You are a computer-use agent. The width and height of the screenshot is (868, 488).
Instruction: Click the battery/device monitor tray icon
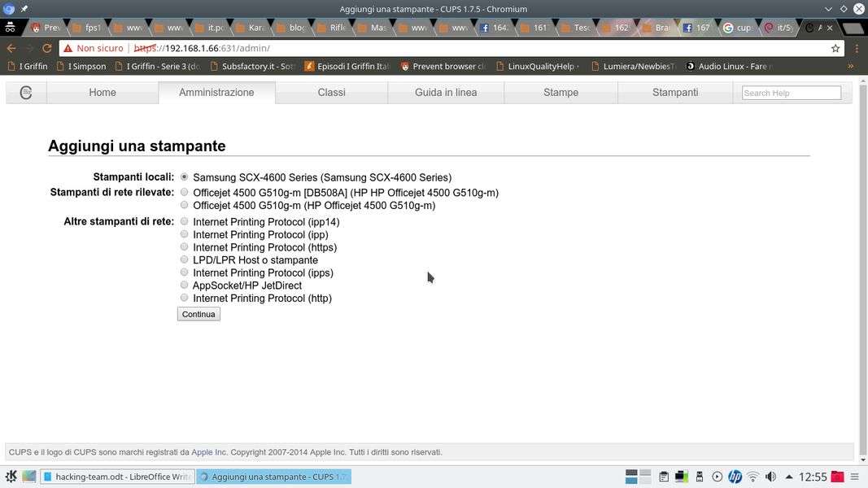[682, 477]
